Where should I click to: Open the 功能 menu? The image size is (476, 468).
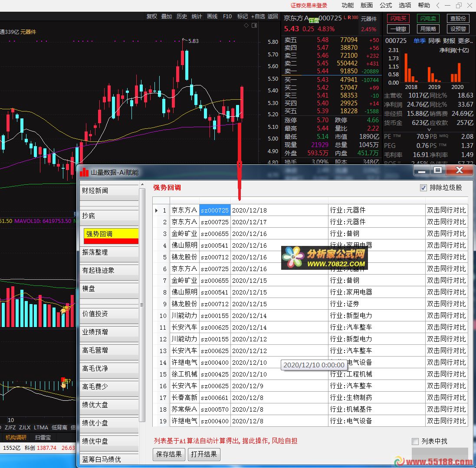[348, 6]
